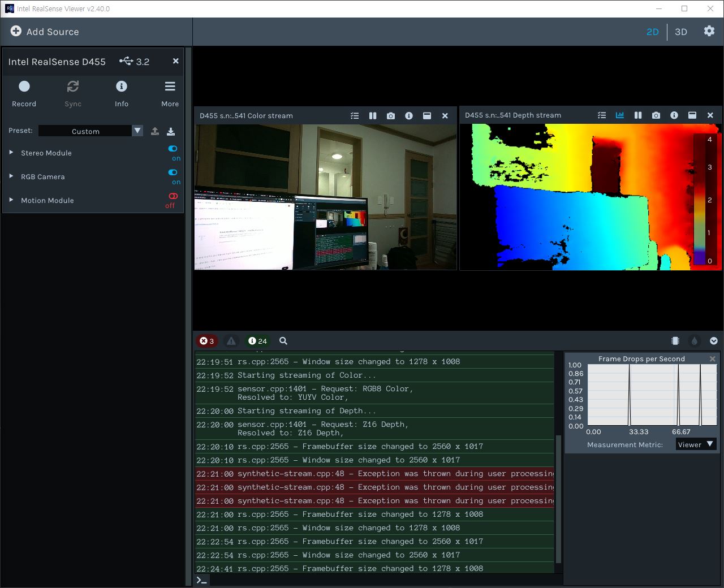Click the Frame Drops per Second graph
The image size is (724, 588).
(652, 395)
